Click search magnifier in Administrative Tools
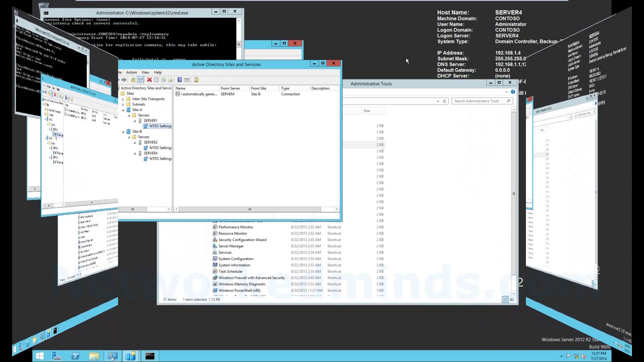This screenshot has width=644, height=362. (x=508, y=101)
